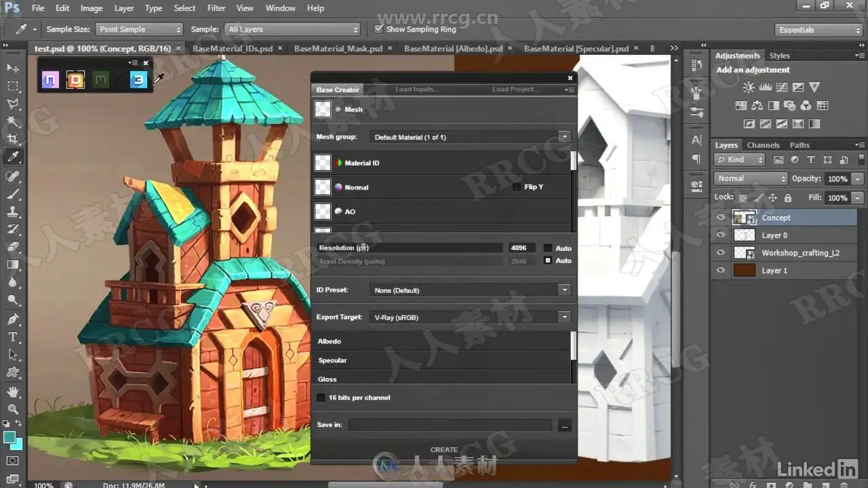Select the Magic Wand tool
The image size is (868, 488).
pos(12,121)
